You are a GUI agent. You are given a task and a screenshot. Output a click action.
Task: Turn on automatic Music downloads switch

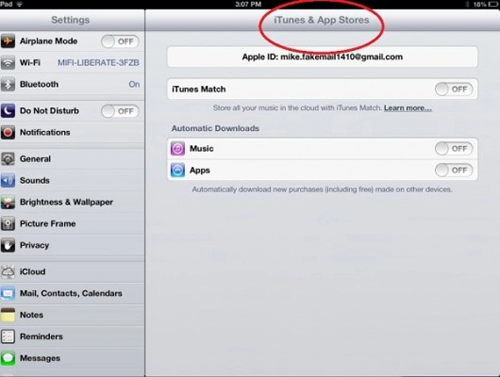[454, 149]
